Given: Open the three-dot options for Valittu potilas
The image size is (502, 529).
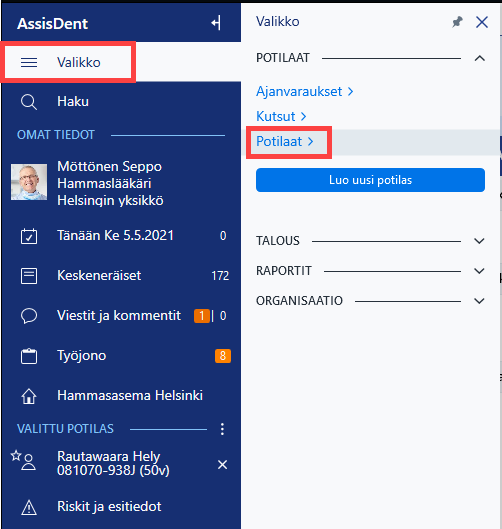Looking at the screenshot, I should click(x=222, y=429).
